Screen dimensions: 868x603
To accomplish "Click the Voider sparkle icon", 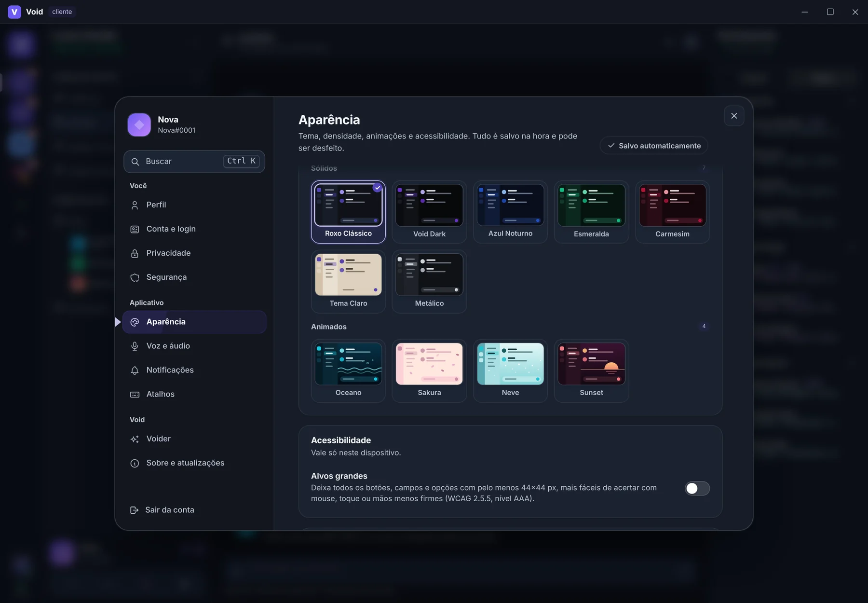I will [x=135, y=439].
